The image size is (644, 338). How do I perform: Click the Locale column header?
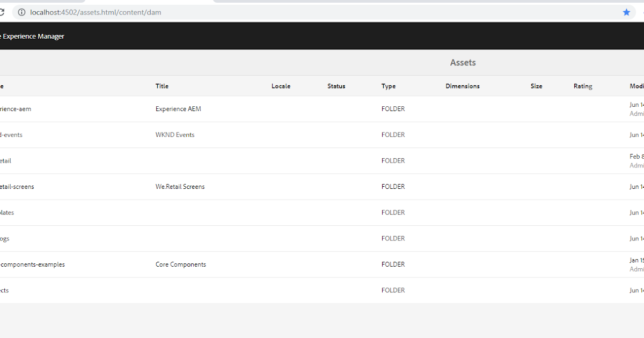point(281,86)
